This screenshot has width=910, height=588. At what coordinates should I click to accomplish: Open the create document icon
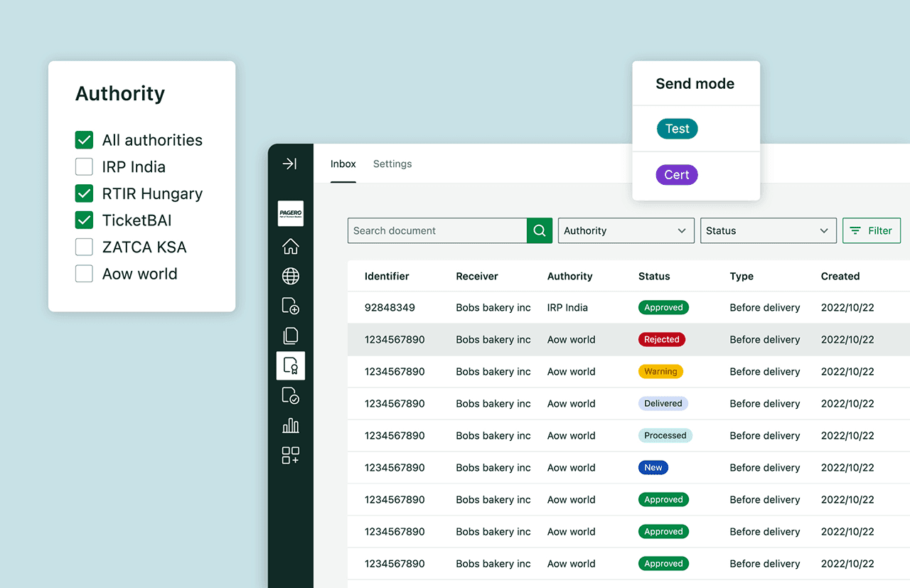[x=290, y=306]
